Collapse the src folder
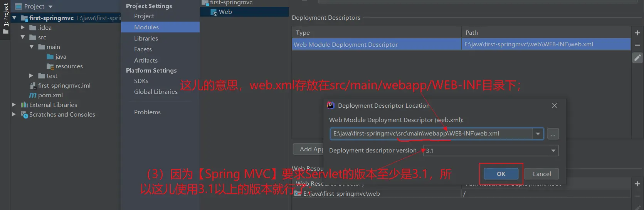Screen dimensions: 644x210 pos(23,37)
